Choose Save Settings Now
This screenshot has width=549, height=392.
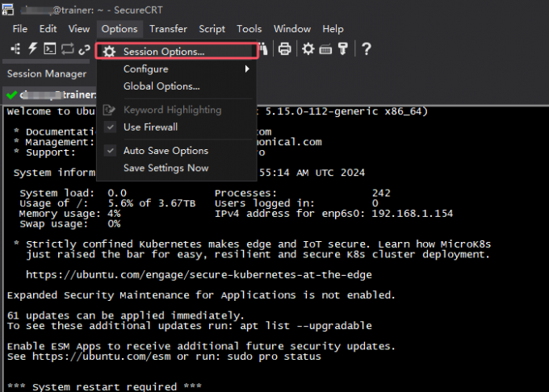(177, 168)
